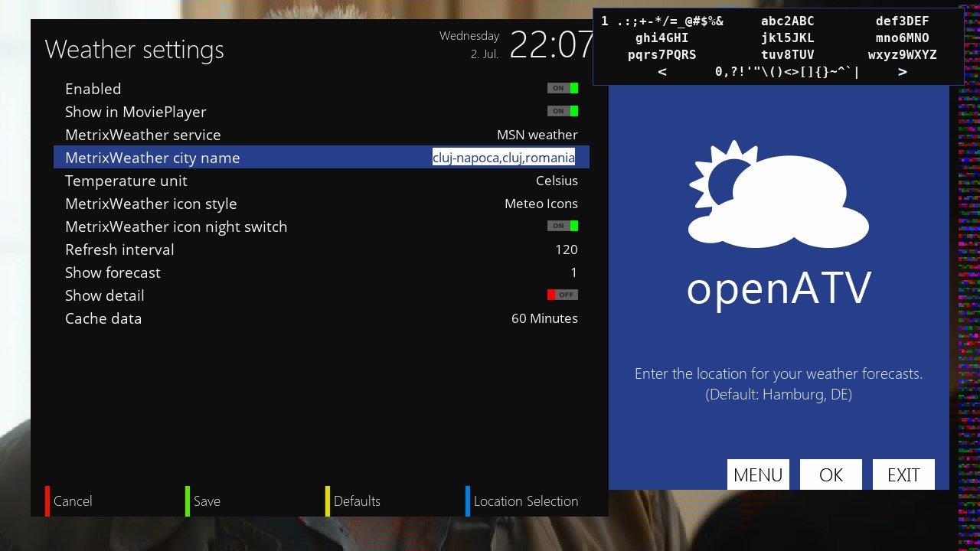
Task: Select the Cache data row
Action: click(321, 318)
